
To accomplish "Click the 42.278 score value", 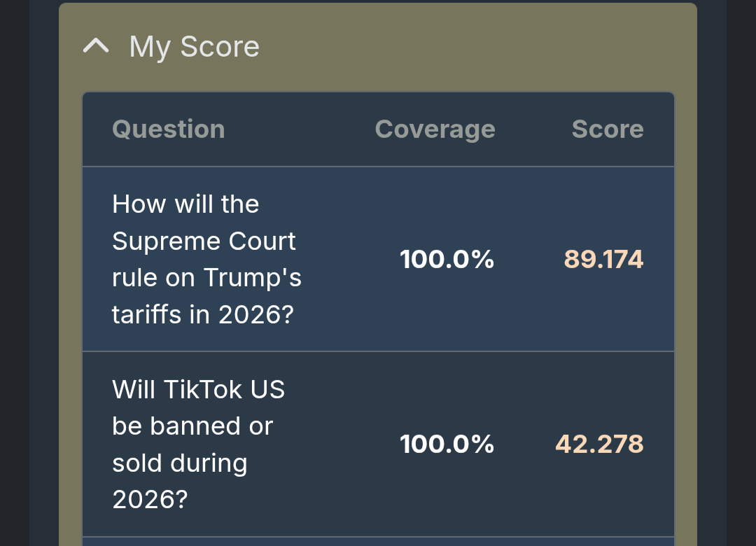I will click(599, 444).
